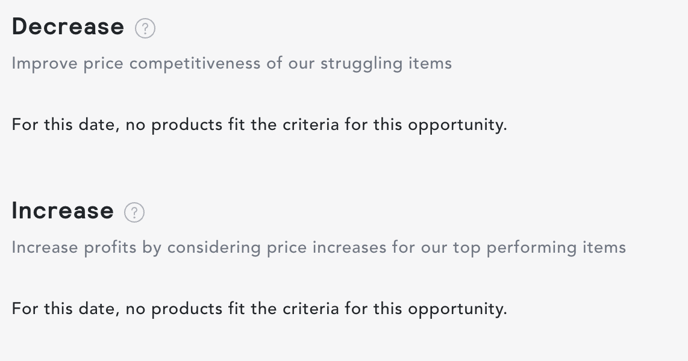Open the help tooltip beside Increase
The width and height of the screenshot is (688, 361).
click(x=134, y=213)
